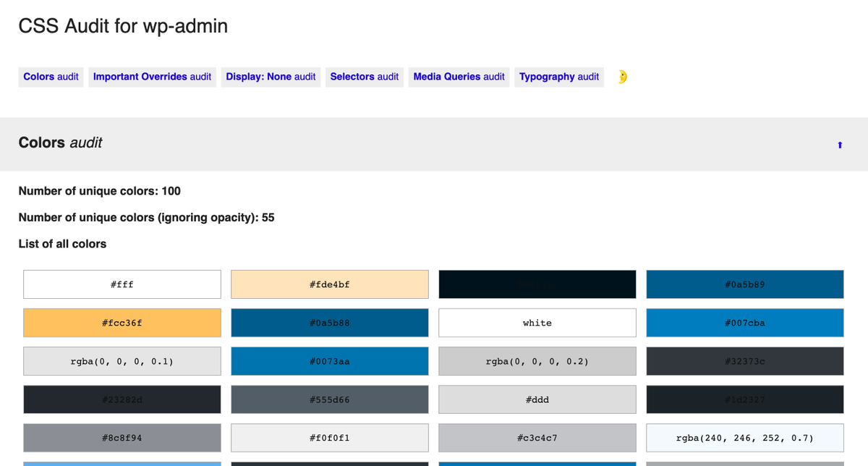Select the #ddd light gray swatch
Screen dimensions: 868x466
point(537,399)
